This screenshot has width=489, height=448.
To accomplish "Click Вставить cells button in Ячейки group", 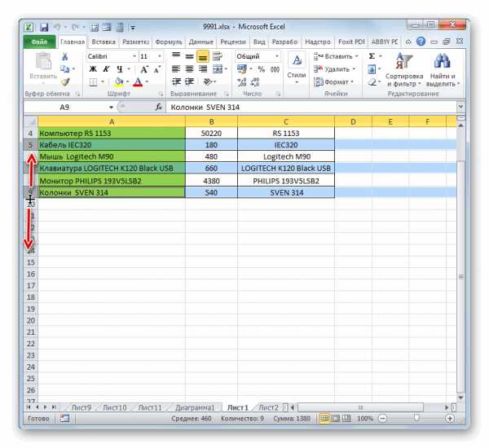I will pyautogui.click(x=336, y=56).
